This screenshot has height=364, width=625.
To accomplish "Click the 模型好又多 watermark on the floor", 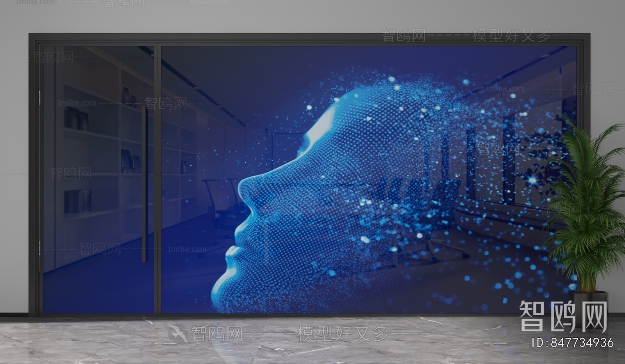I will [343, 334].
